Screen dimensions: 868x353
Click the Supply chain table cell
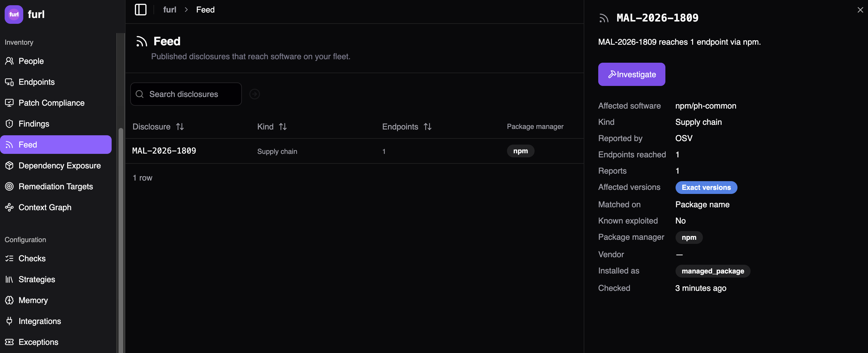point(277,152)
